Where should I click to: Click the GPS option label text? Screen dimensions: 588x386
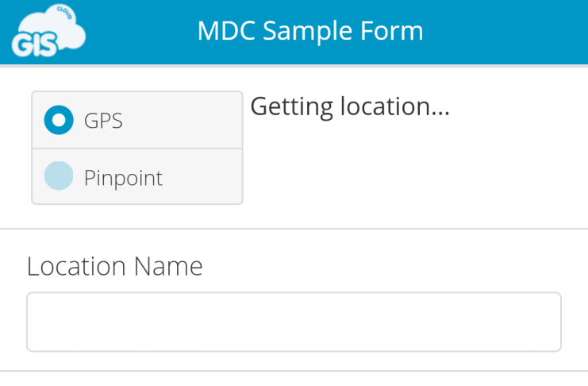tap(103, 121)
